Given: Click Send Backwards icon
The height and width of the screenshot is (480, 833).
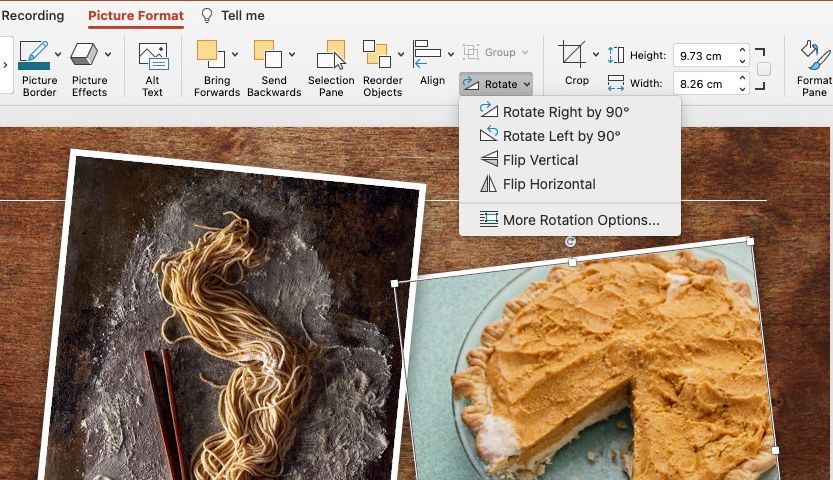Looking at the screenshot, I should click(x=267, y=55).
